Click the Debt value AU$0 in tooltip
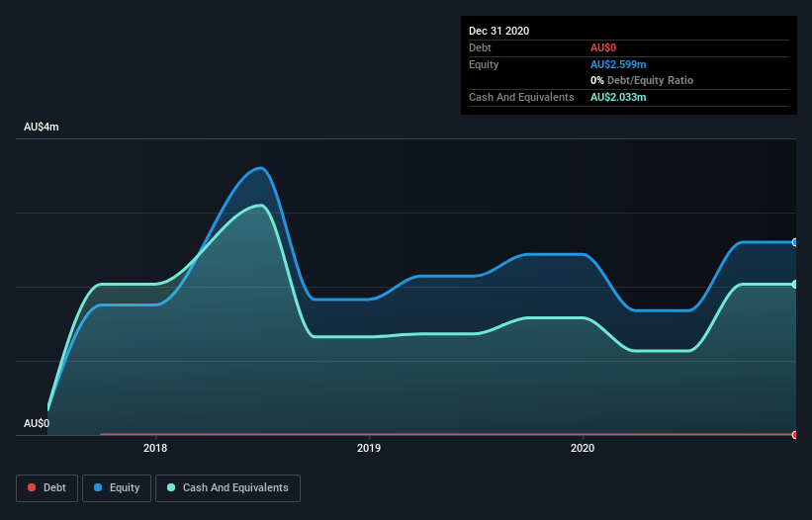 [x=603, y=48]
